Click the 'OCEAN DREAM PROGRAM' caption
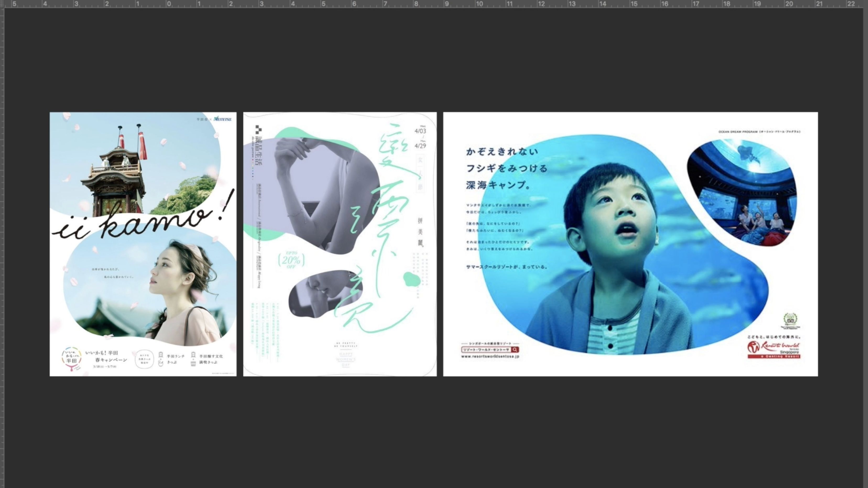The width and height of the screenshot is (868, 488). [760, 132]
